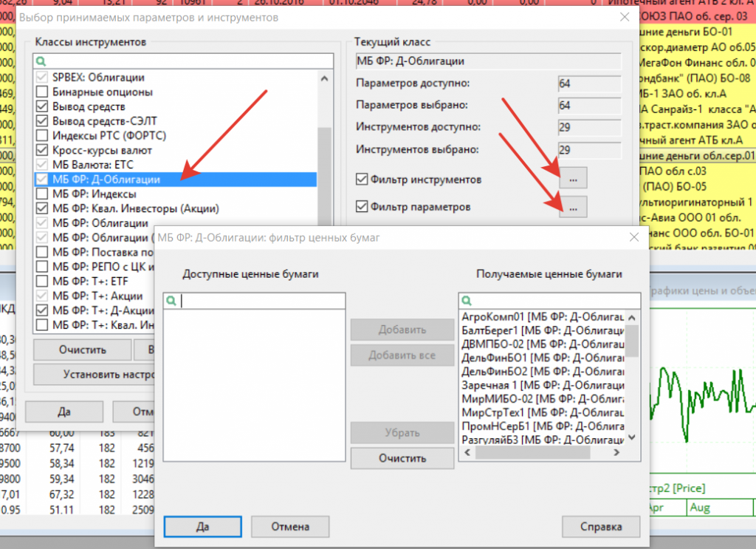This screenshot has width=756, height=549.
Task: Close the securities filter dialog
Action: coord(633,237)
